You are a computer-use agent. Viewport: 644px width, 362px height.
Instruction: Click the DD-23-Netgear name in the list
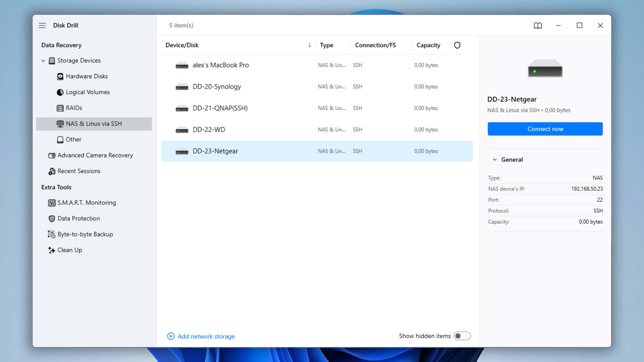[215, 151]
